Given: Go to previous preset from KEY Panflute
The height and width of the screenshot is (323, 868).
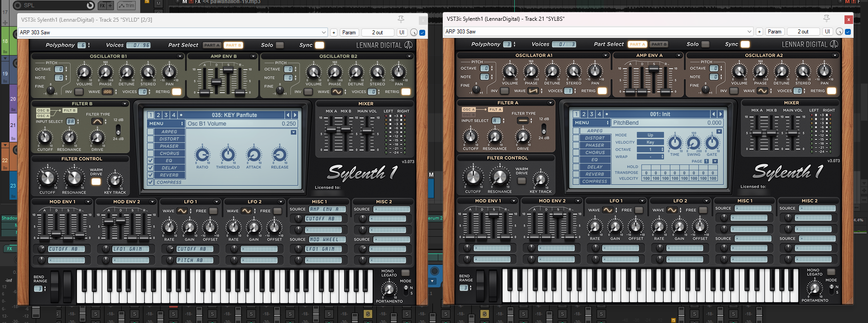Looking at the screenshot, I should click(x=288, y=115).
